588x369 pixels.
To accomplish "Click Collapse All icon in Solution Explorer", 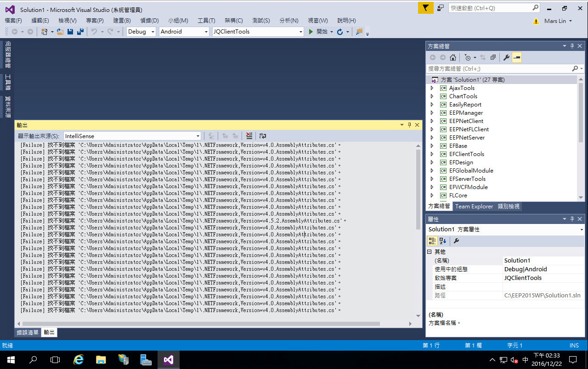I will pyautogui.click(x=493, y=57).
